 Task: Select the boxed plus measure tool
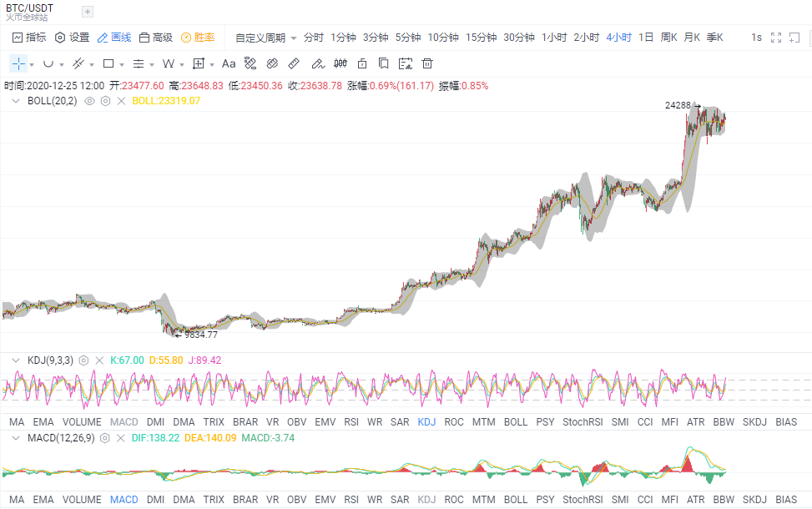[199, 63]
